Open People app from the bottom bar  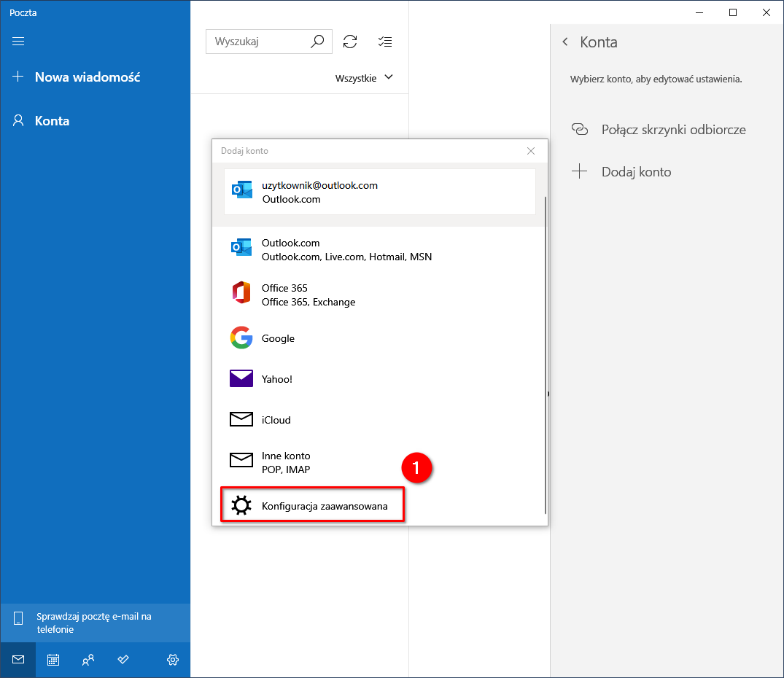point(88,660)
